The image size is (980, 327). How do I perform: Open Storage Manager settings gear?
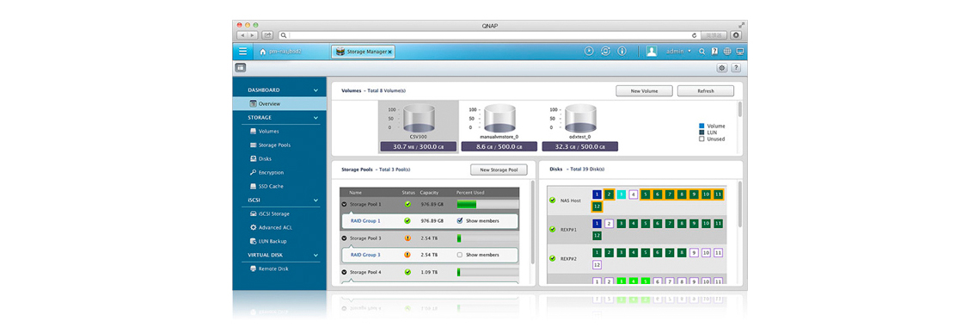(x=722, y=68)
